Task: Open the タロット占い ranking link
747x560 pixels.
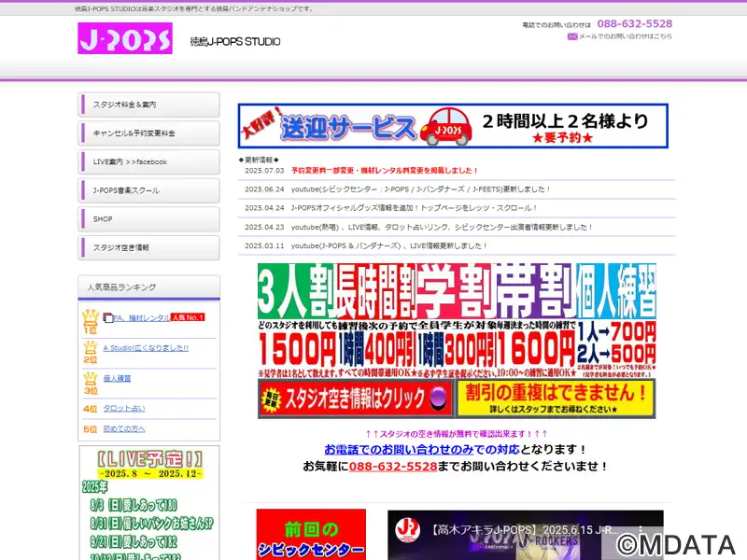Action: click(124, 409)
